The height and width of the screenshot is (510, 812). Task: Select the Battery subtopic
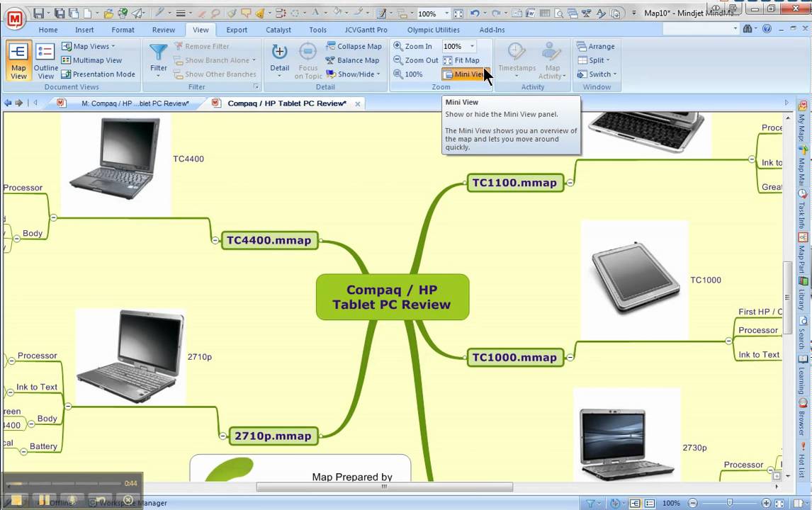coord(43,446)
